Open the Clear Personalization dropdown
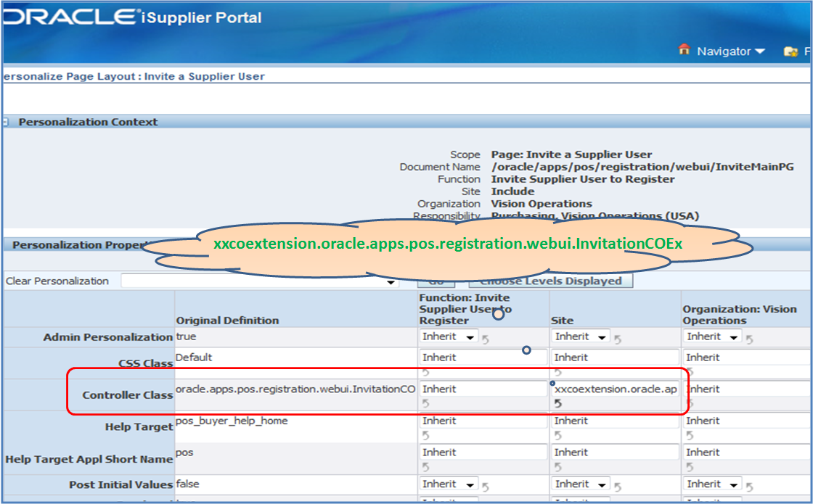The image size is (813, 504). click(260, 281)
